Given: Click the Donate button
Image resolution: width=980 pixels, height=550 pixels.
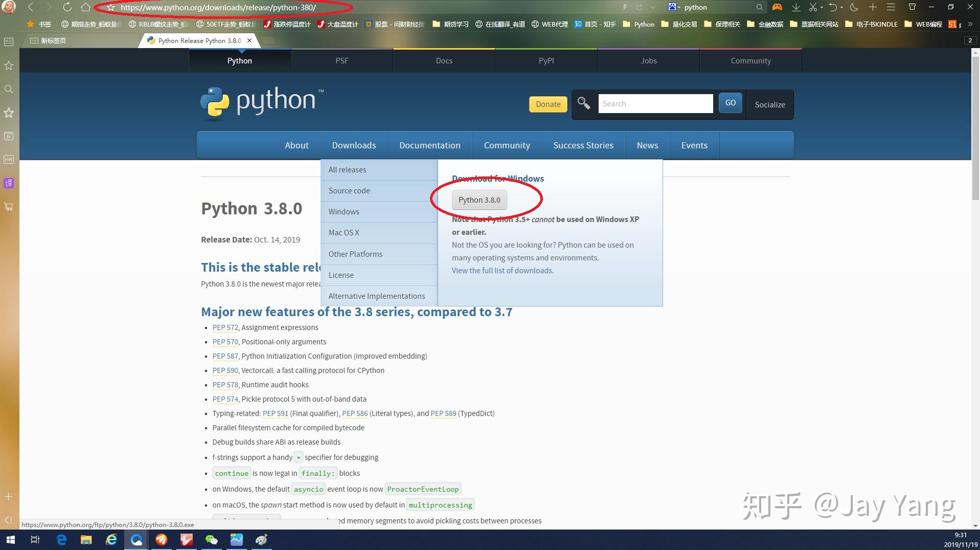Looking at the screenshot, I should point(548,104).
